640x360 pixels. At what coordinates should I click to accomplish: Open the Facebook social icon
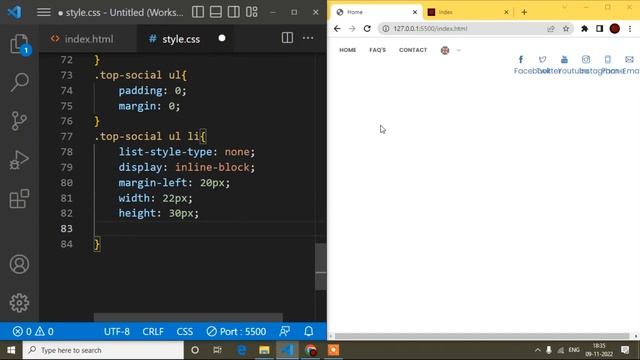(521, 60)
